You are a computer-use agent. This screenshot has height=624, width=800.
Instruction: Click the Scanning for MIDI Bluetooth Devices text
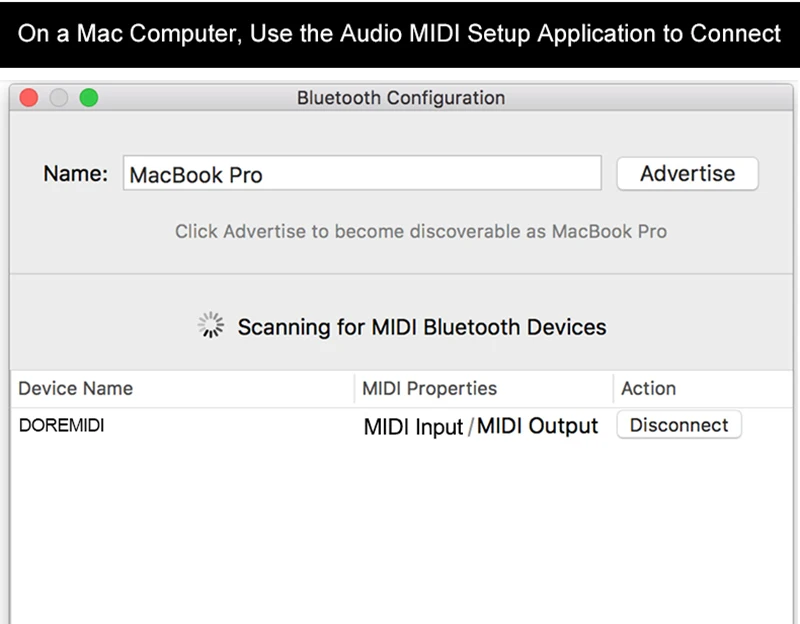(x=421, y=327)
